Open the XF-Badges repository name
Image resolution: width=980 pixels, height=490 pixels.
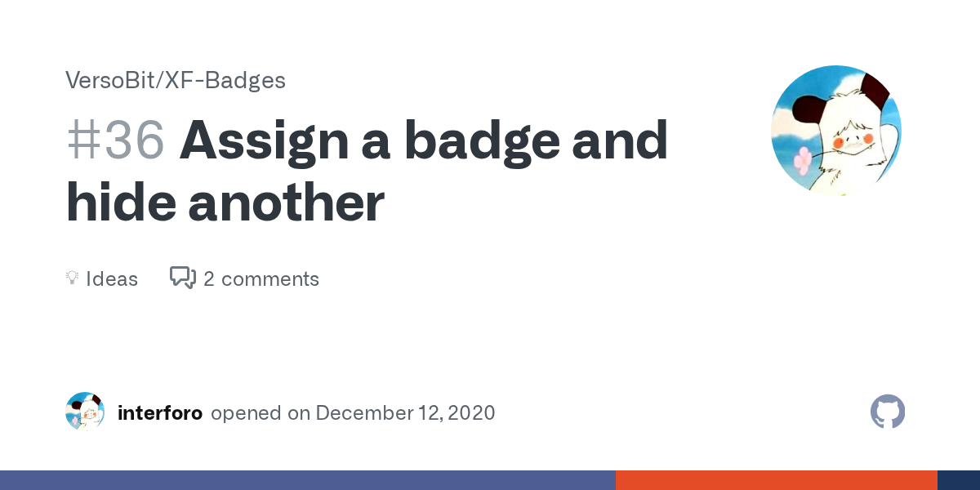coord(226,81)
